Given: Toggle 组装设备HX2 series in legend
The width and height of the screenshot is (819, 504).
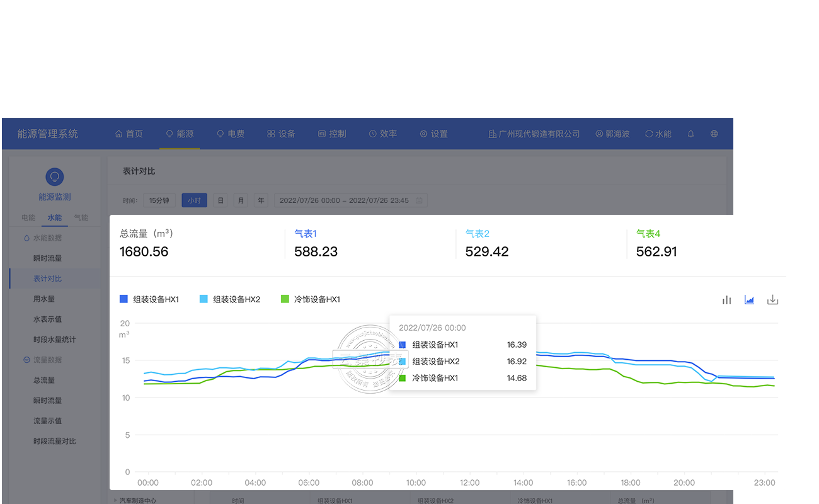Looking at the screenshot, I should 230,299.
